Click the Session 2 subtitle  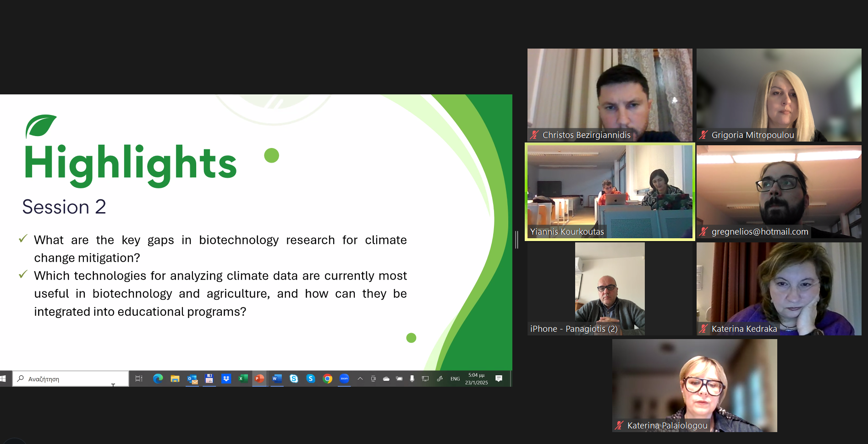click(64, 207)
